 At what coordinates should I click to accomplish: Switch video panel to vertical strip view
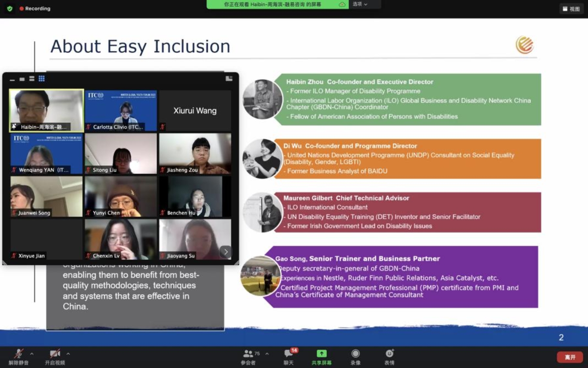[x=32, y=79]
